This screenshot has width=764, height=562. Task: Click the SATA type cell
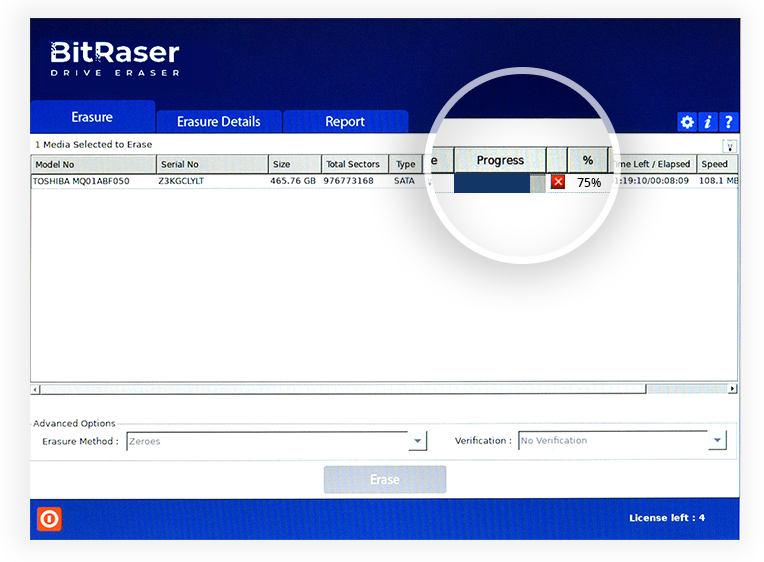pos(404,181)
